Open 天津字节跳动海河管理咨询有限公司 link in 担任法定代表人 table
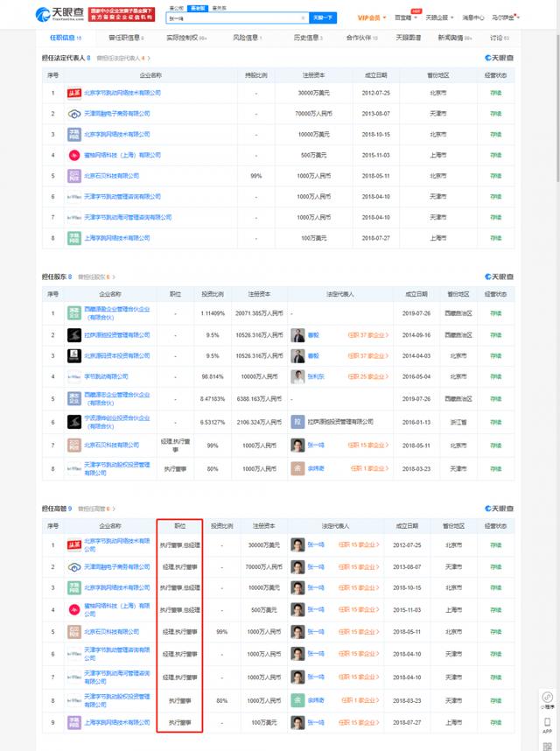The image size is (560, 751). [128, 217]
